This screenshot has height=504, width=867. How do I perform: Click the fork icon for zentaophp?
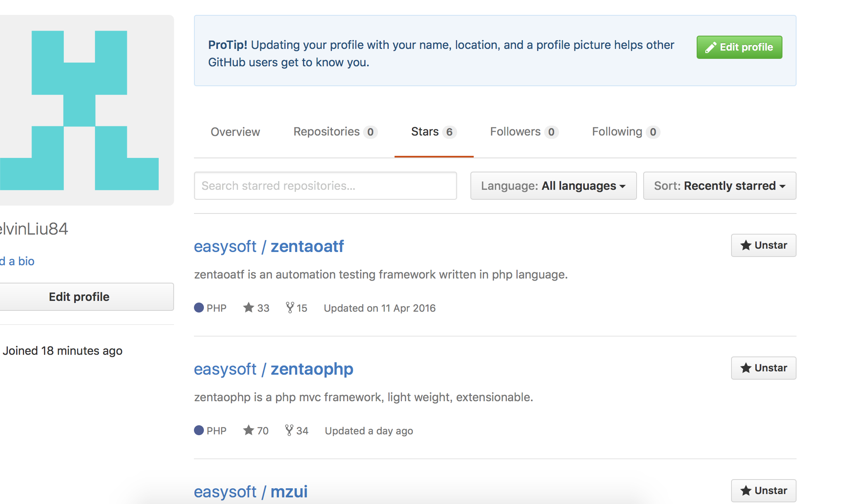point(289,430)
